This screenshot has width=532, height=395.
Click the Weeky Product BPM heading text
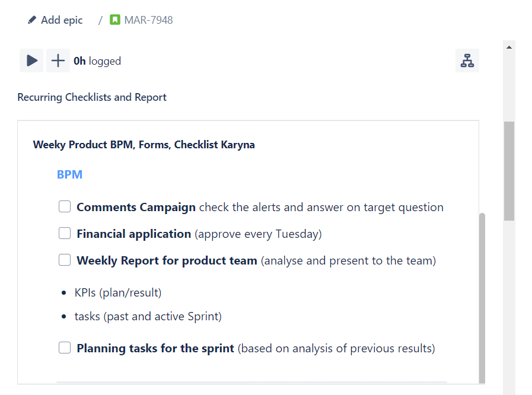point(144,145)
